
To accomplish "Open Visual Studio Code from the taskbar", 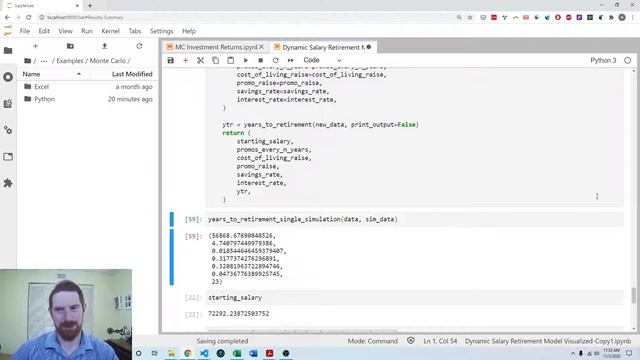I will [x=204, y=353].
